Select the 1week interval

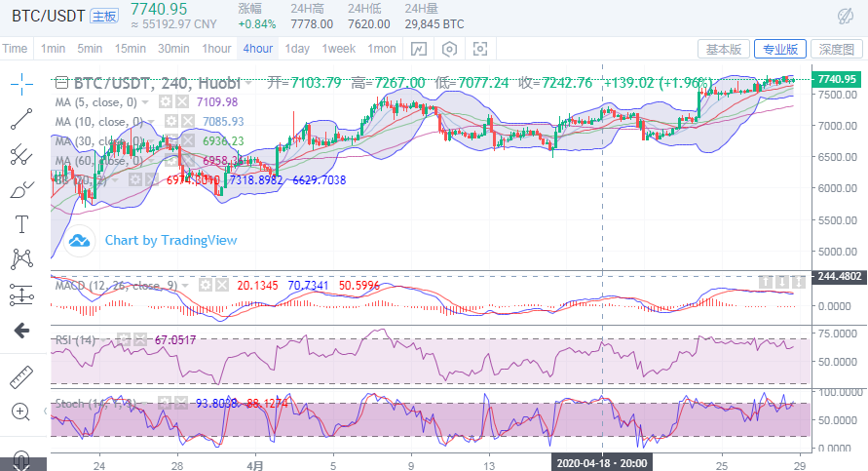[339, 49]
